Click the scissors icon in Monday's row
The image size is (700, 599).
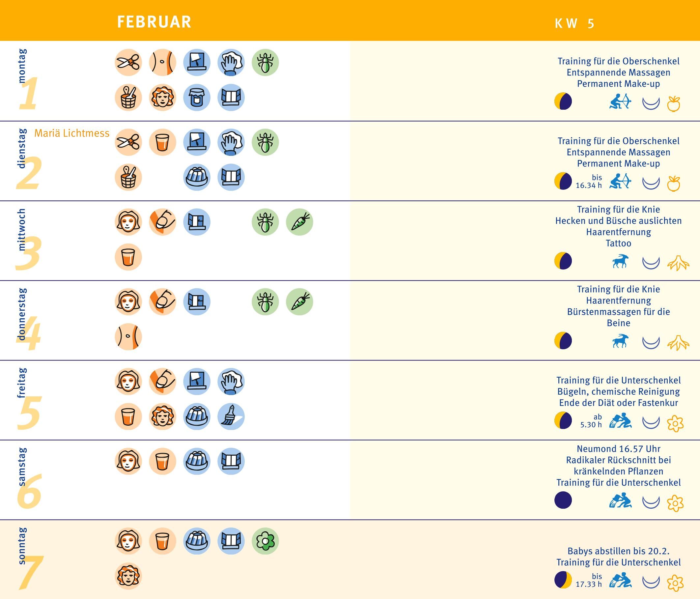click(128, 63)
